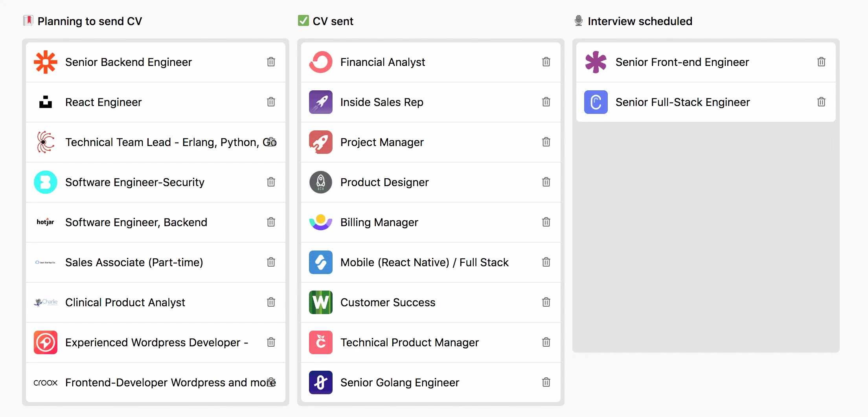Click the hotjar logo thumbnail

tap(46, 222)
